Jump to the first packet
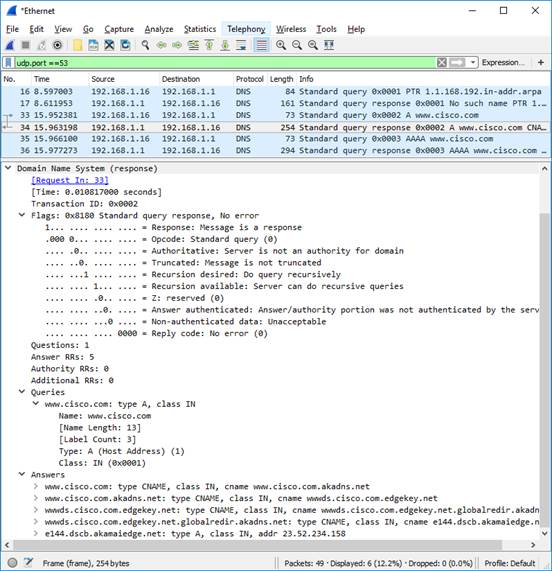The image size is (552, 571). [209, 45]
